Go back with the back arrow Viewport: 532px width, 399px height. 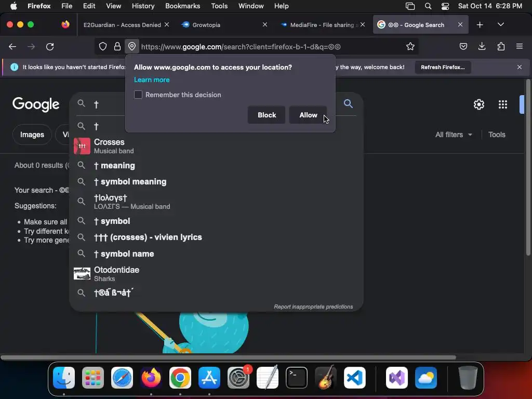tap(12, 46)
